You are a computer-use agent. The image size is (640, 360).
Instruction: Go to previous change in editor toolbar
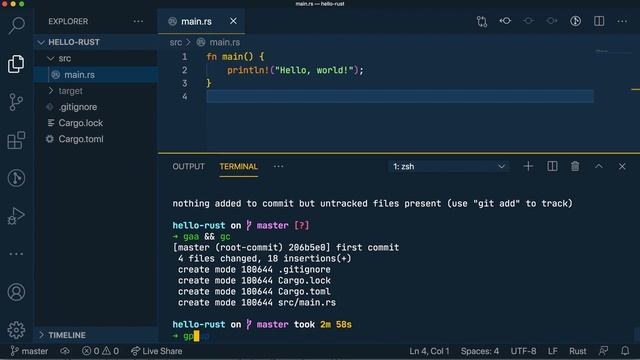505,21
